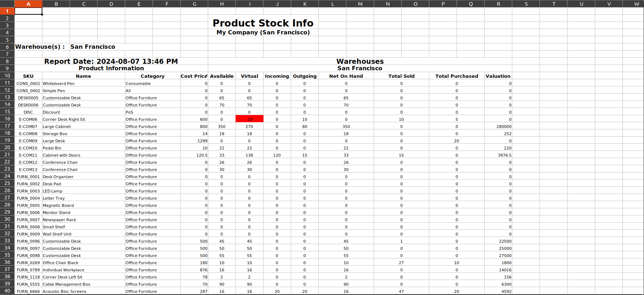The image size is (644, 295).
Task: Select row header 16
Action: [7, 119]
